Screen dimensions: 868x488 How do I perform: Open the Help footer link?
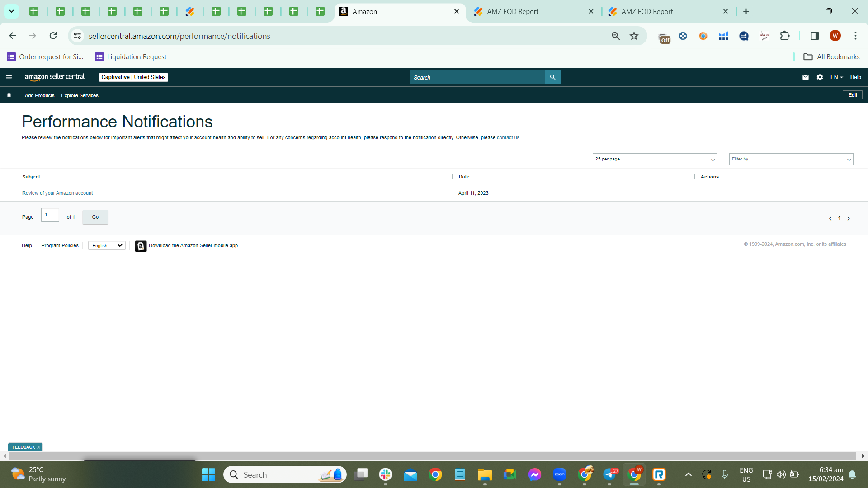pos(27,246)
